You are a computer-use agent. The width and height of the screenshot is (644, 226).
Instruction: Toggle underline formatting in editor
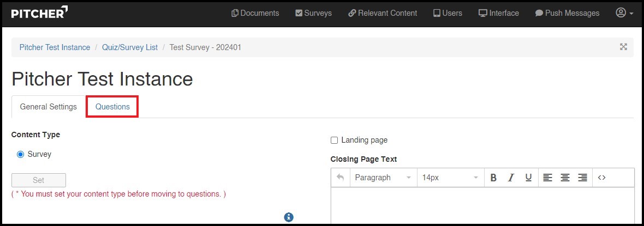coord(528,178)
